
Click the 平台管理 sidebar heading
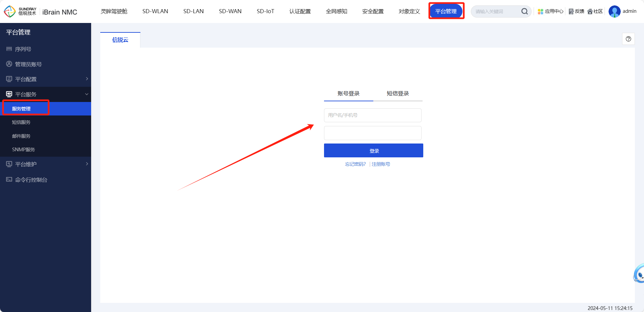(x=18, y=32)
